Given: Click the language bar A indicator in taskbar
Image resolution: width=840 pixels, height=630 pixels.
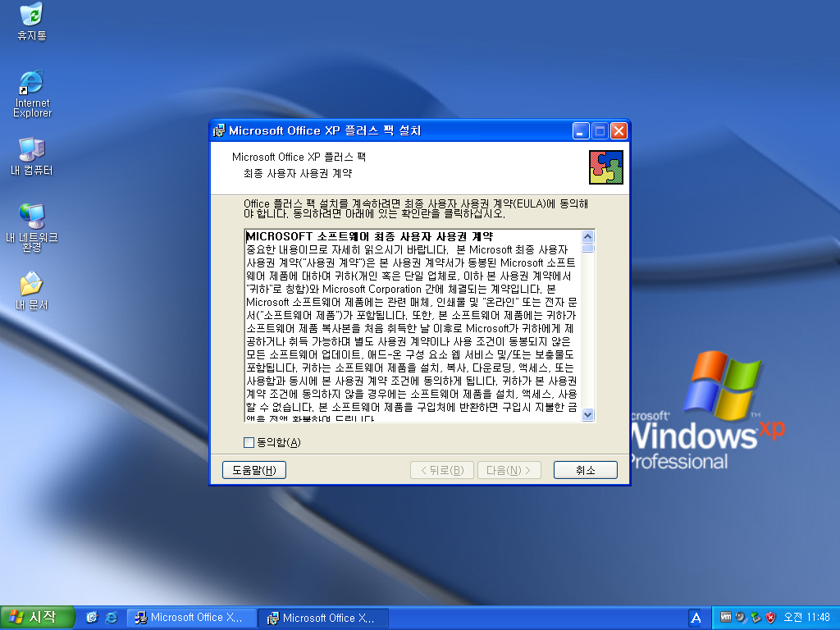Looking at the screenshot, I should pos(696,618).
